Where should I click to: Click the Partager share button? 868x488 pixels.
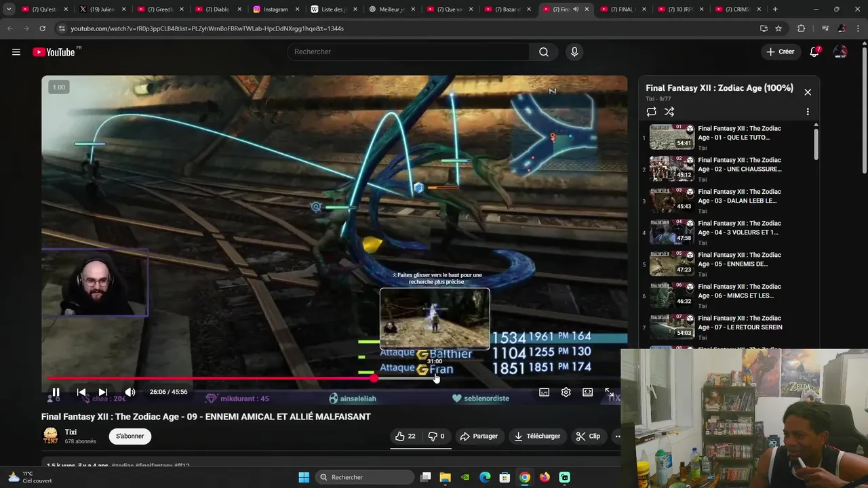click(479, 436)
